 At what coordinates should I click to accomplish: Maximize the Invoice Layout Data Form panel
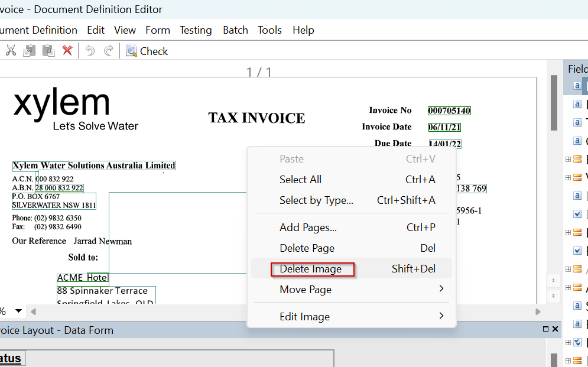pyautogui.click(x=545, y=329)
